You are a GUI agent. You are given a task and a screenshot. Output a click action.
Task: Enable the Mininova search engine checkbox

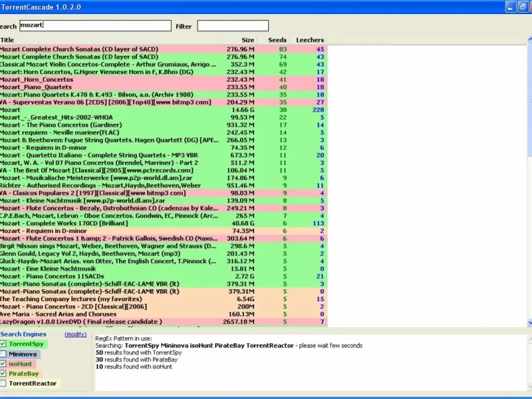[x=3, y=354]
